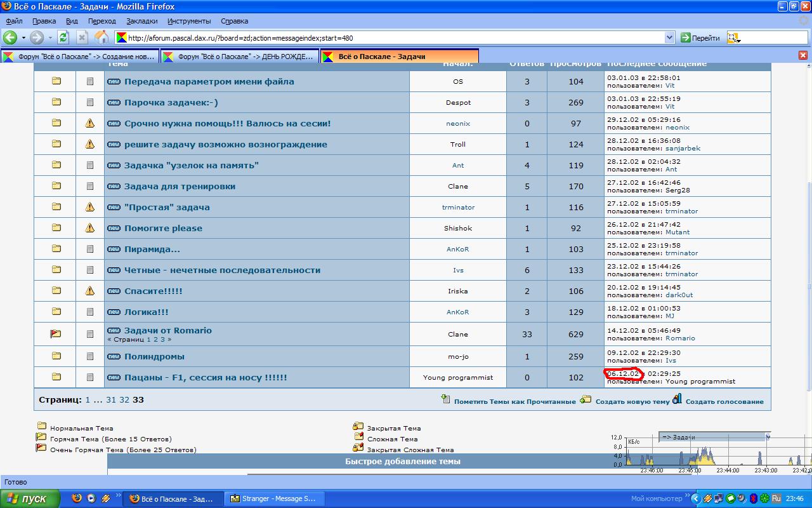Click the create poll chart icon
Viewport: 812px width, 508px height.
(x=677, y=399)
